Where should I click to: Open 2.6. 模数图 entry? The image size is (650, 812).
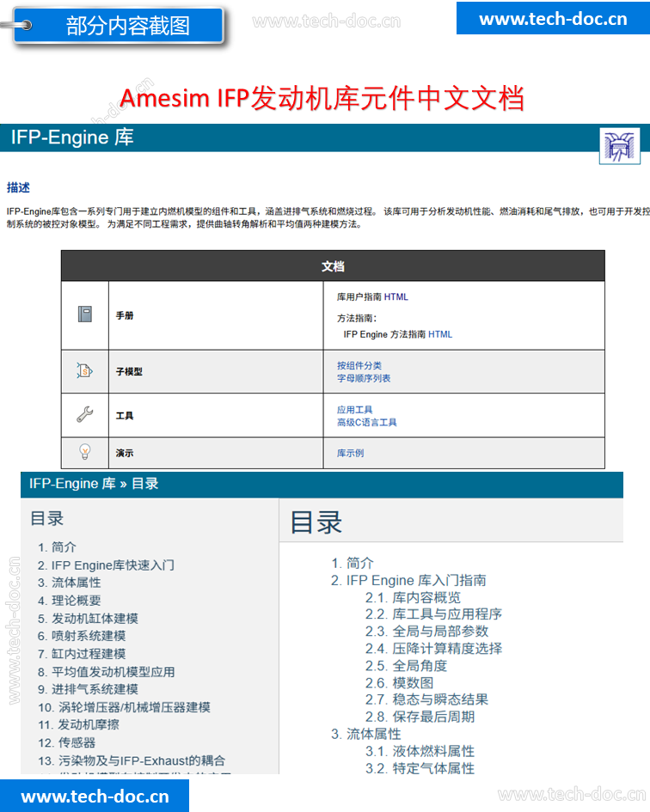399,683
